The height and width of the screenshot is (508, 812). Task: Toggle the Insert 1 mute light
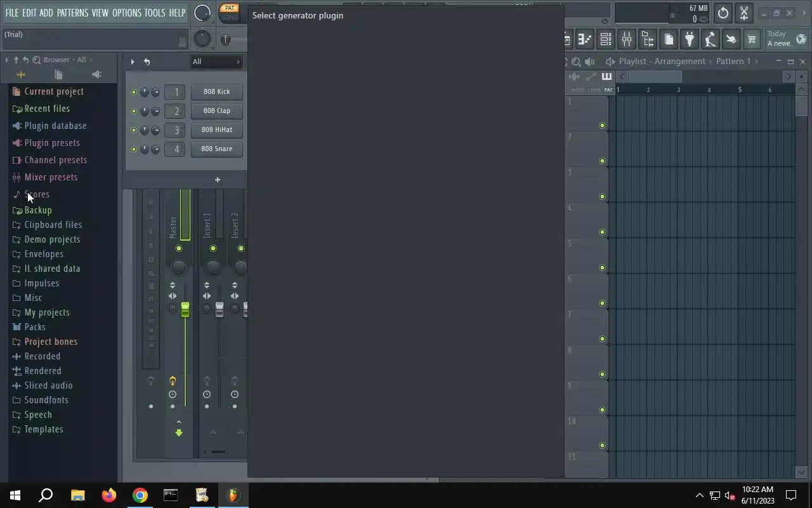point(213,248)
